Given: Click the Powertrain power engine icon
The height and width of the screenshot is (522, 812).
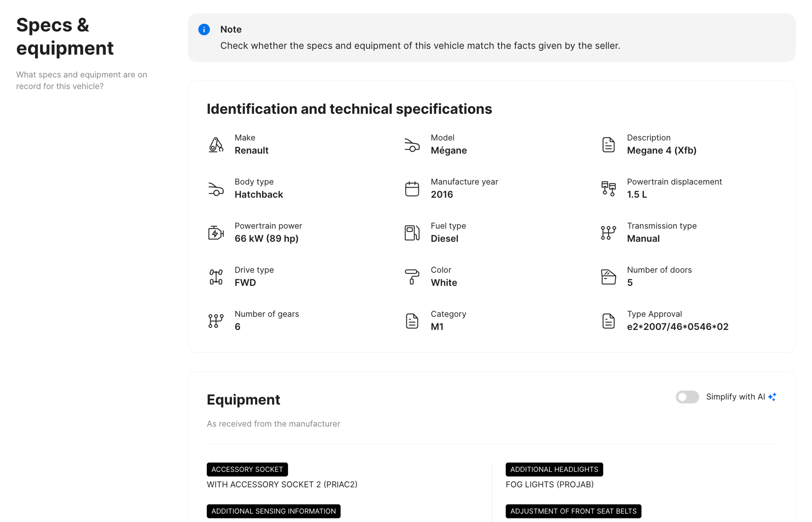Looking at the screenshot, I should [216, 233].
